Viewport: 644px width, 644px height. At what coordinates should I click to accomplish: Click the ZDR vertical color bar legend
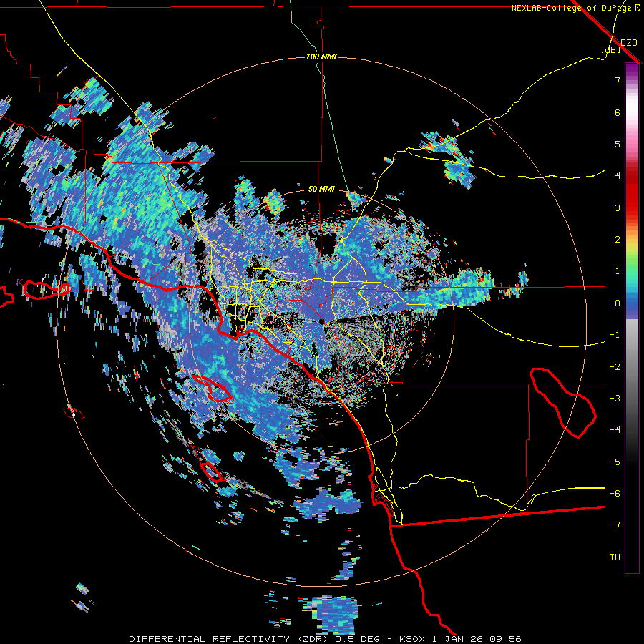coord(632,318)
